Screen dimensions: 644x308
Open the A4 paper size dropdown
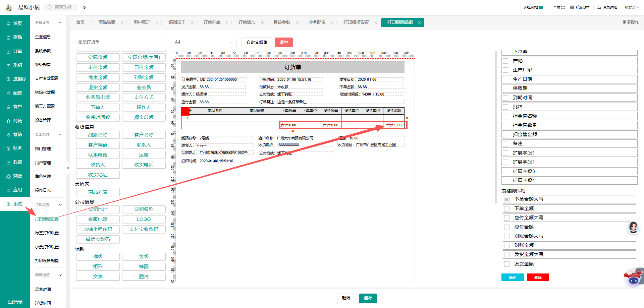click(204, 42)
